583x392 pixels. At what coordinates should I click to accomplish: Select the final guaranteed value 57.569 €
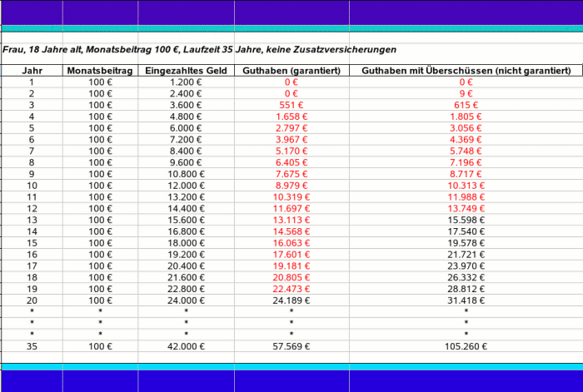[x=291, y=347]
